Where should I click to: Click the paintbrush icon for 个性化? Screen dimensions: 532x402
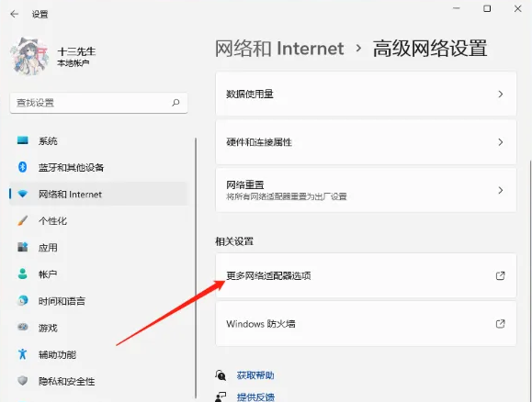tap(22, 220)
